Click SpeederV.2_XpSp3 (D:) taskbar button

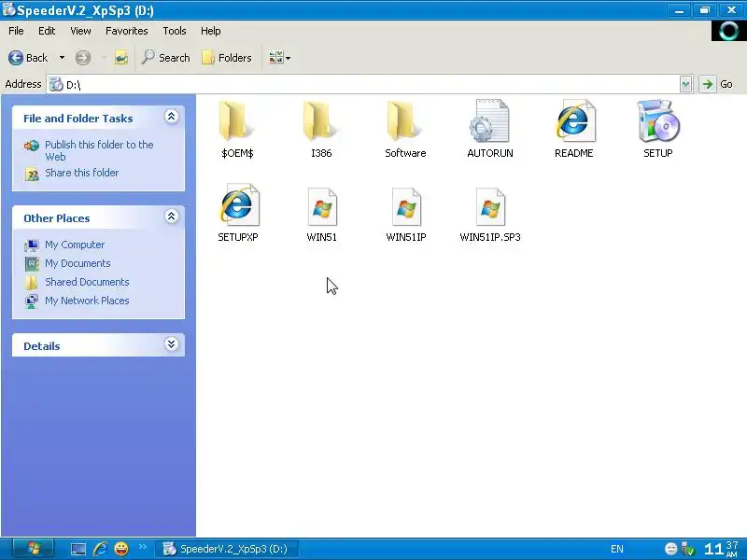(x=227, y=549)
